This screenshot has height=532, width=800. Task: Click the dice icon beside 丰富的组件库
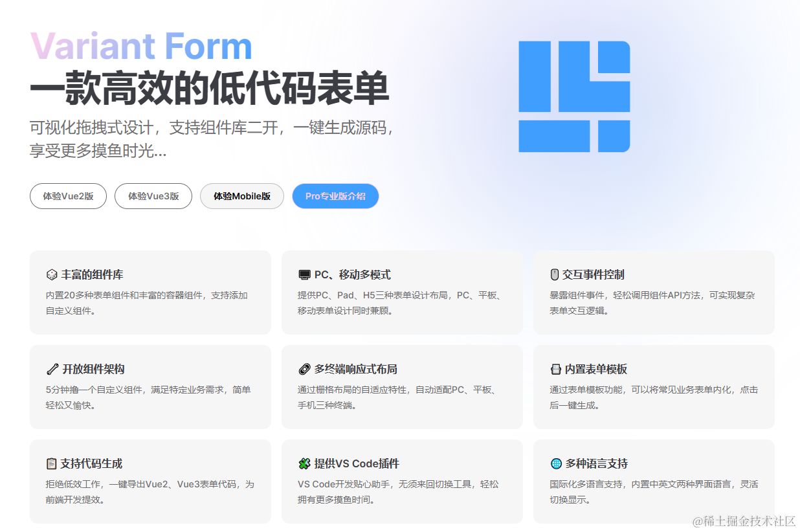click(51, 275)
